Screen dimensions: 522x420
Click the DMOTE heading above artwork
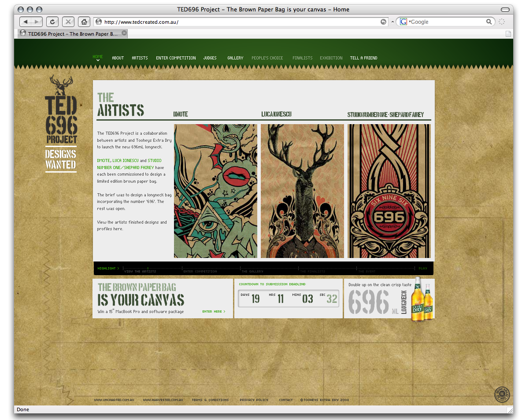coord(181,114)
